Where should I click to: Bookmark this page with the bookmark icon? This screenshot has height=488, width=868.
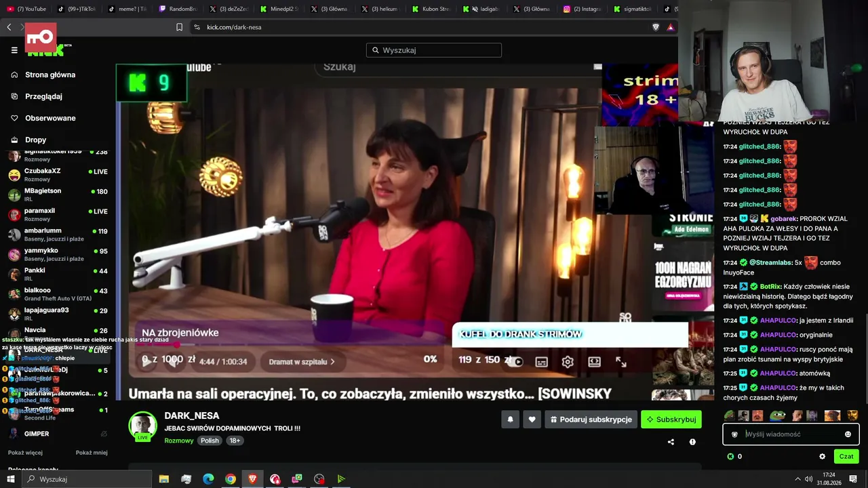(179, 27)
